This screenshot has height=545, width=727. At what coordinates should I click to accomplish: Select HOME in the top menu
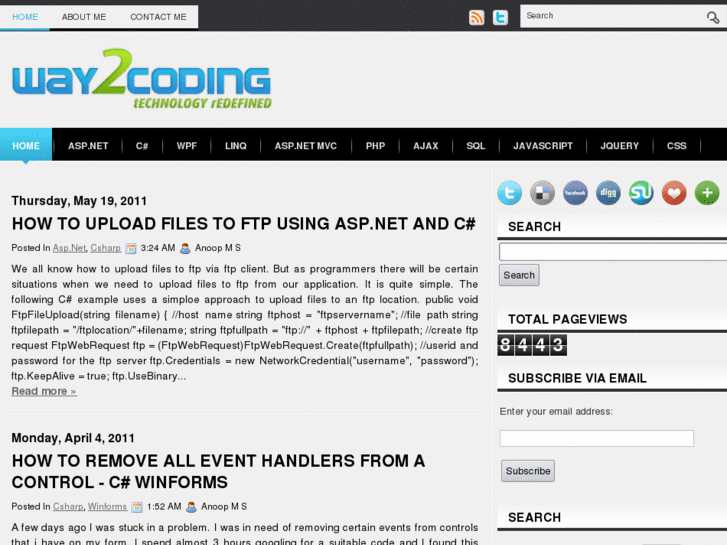pyautogui.click(x=25, y=17)
